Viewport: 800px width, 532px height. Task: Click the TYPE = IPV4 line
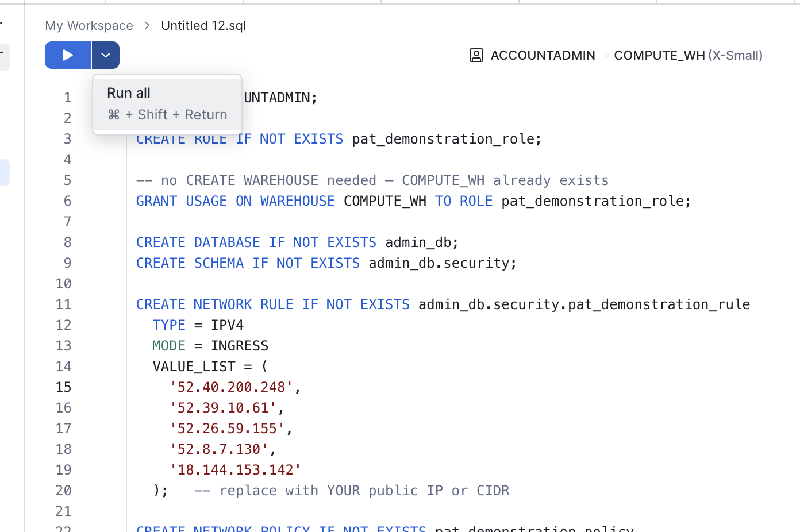(x=198, y=325)
